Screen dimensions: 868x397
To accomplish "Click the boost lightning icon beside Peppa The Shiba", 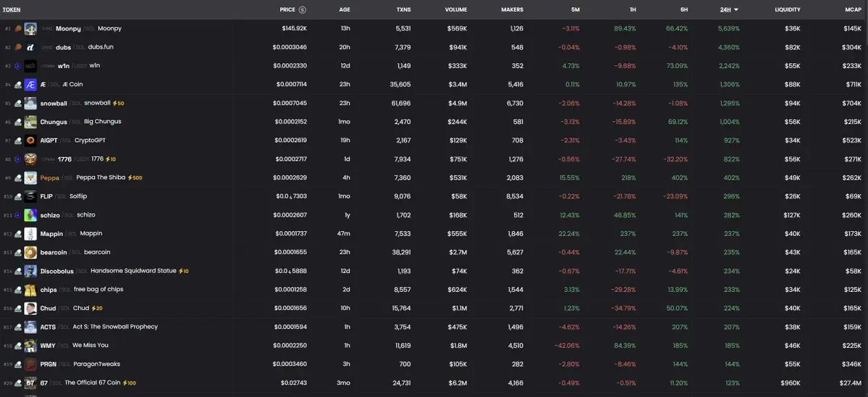I will point(130,177).
